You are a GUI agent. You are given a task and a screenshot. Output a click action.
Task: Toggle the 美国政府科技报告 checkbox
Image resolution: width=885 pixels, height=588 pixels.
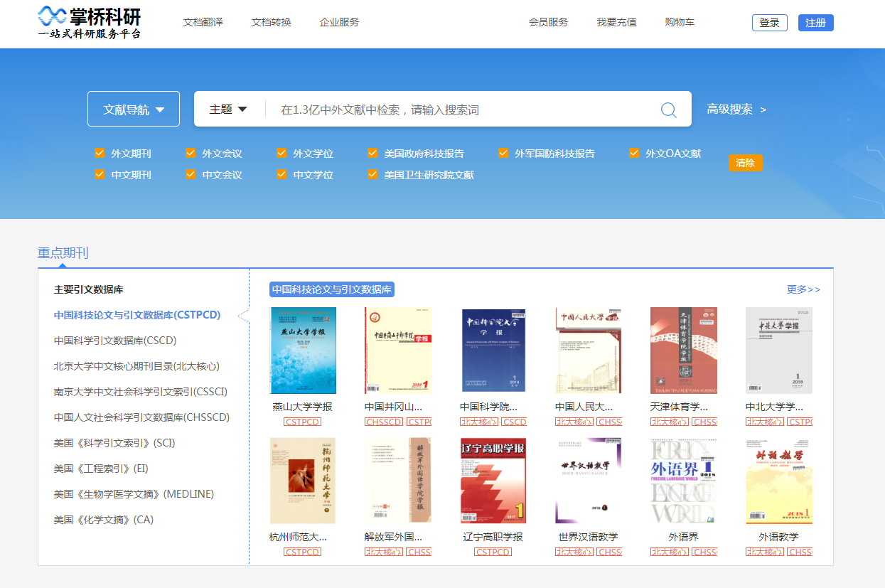(x=372, y=153)
